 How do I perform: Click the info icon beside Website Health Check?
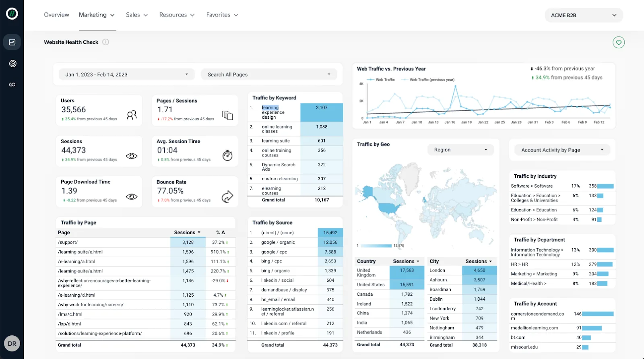coord(105,42)
